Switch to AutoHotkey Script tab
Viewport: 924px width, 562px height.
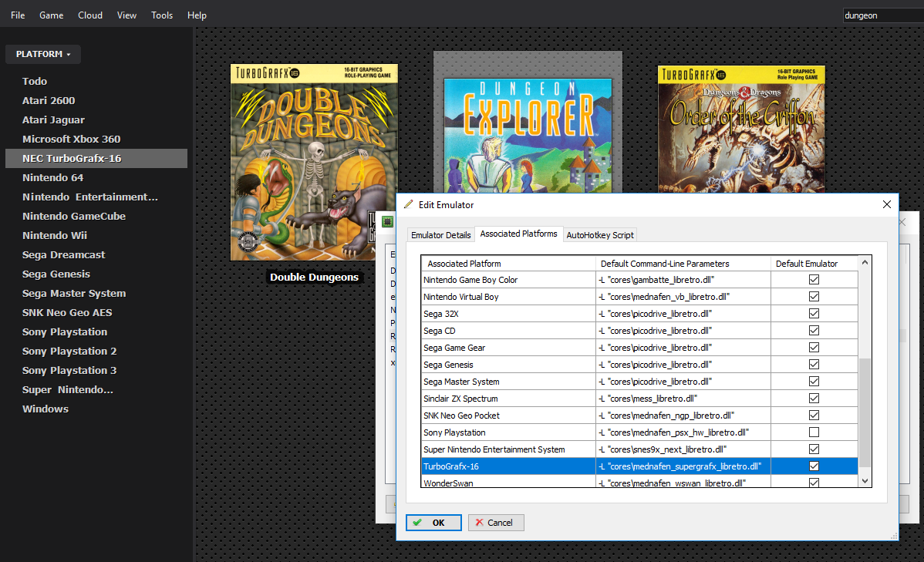600,235
